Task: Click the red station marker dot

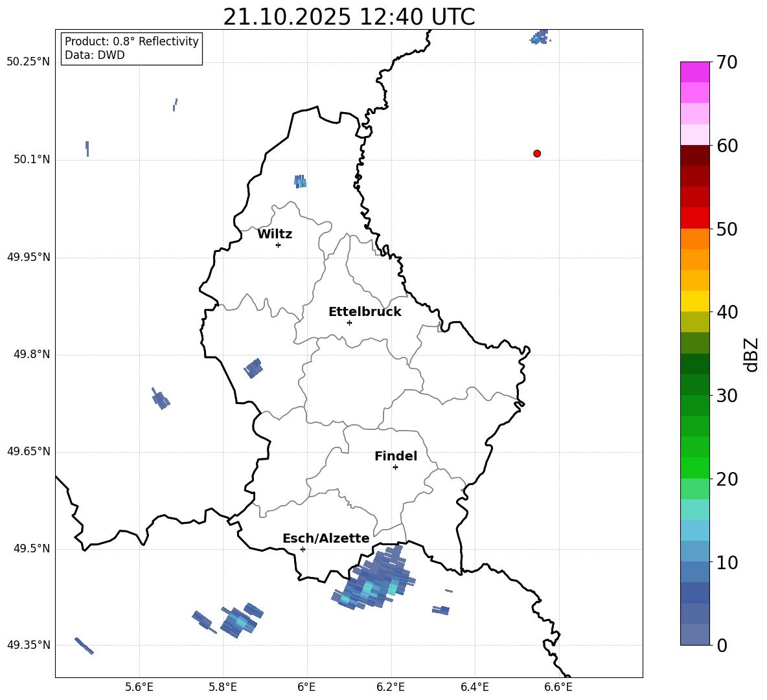Action: pos(537,153)
